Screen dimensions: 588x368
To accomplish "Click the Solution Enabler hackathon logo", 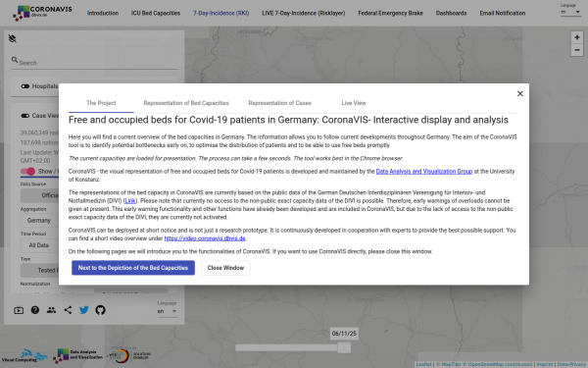I will coord(129,355).
